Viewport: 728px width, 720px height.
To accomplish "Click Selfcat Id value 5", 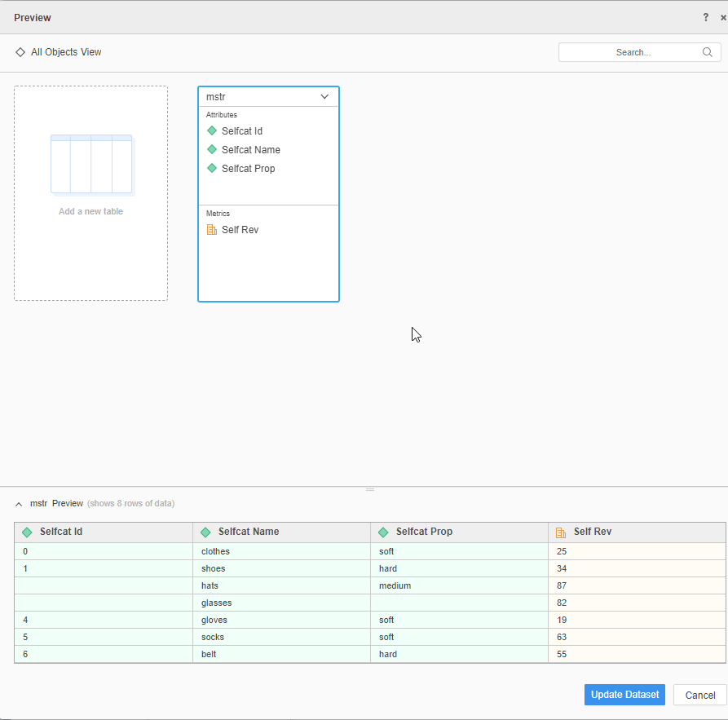I will coord(104,638).
